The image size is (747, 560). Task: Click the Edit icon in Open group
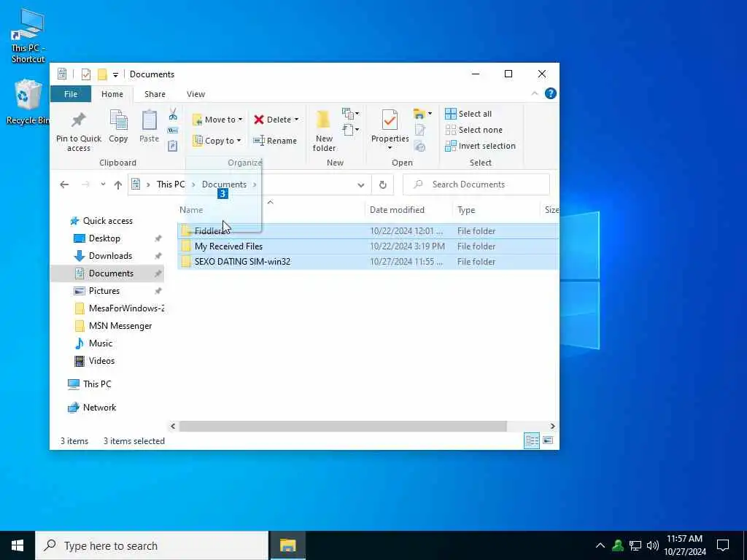(x=419, y=130)
